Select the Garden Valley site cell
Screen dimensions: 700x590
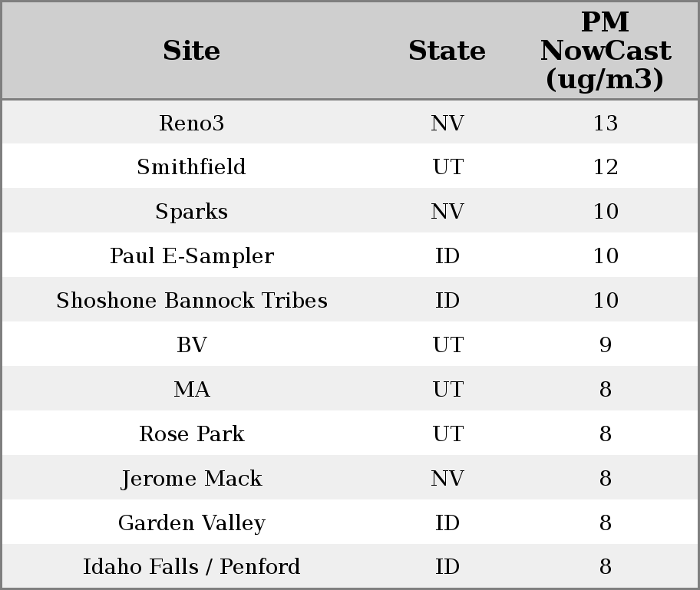[191, 523]
